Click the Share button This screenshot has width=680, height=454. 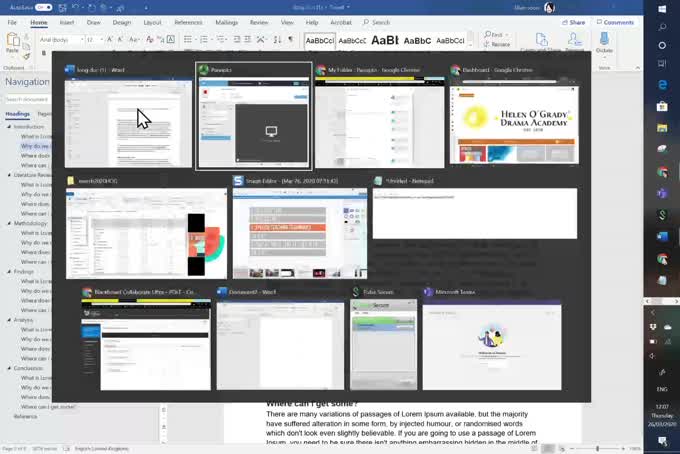[573, 22]
